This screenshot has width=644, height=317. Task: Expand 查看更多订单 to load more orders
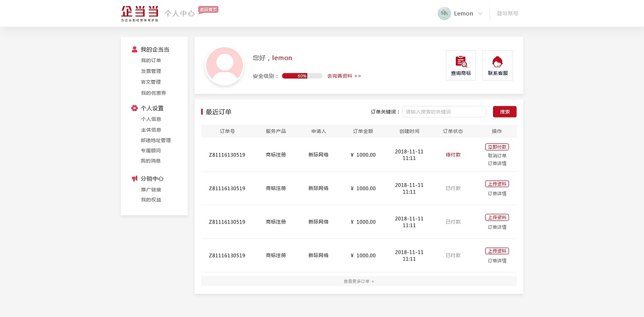[358, 281]
